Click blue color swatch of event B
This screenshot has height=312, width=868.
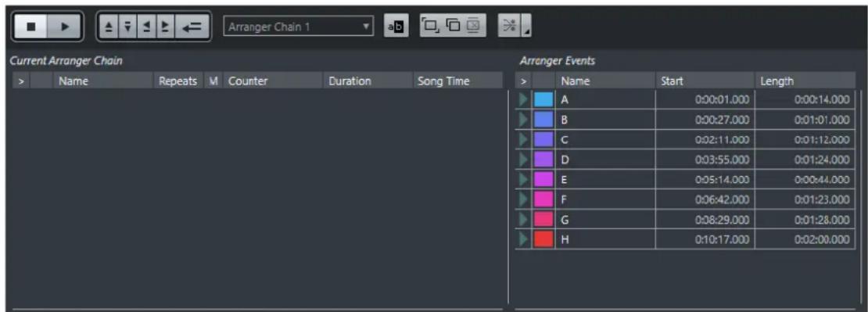click(x=543, y=120)
